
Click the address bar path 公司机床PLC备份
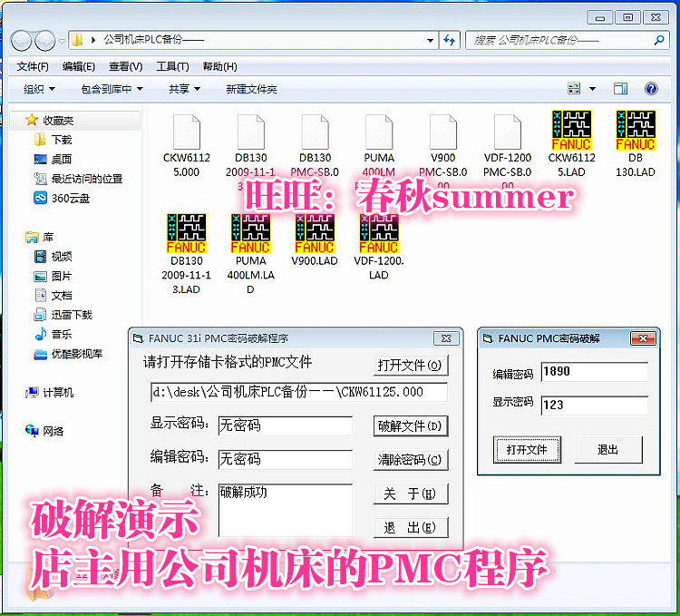153,40
